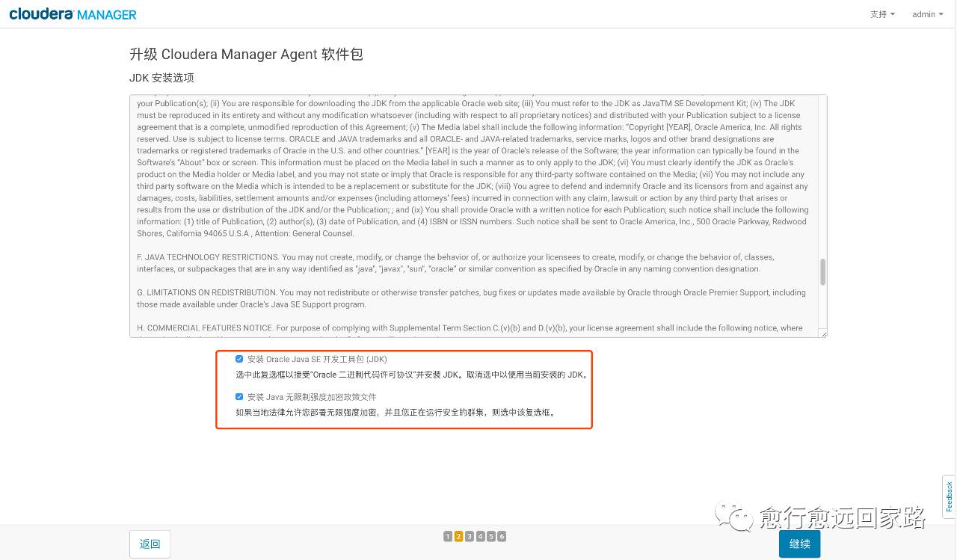Screen dimensions: 957x560
Task: Click the 升级 Cloudera Manager Agent 软件包 heading
Action: coord(246,54)
